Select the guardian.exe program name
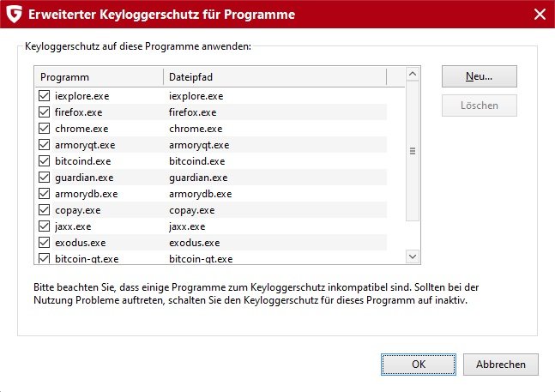 84,178
